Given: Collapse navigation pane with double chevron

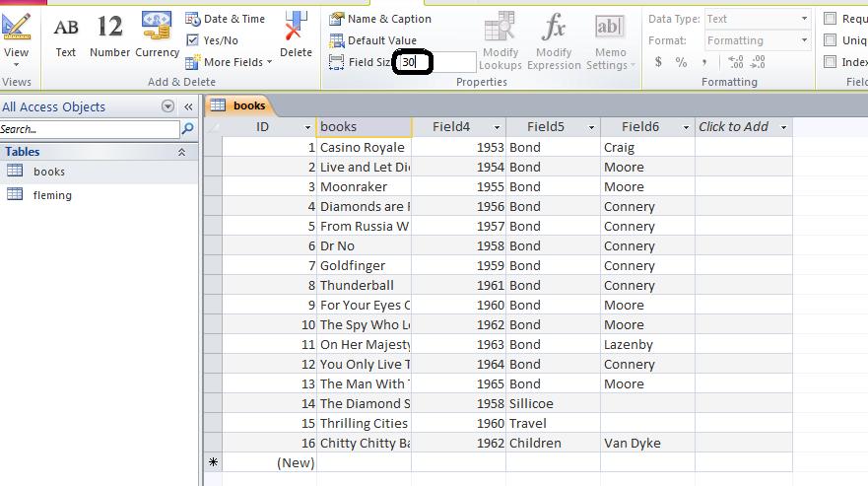Looking at the screenshot, I should 188,106.
